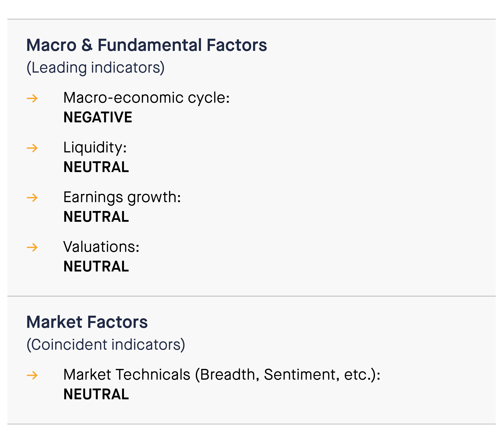This screenshot has width=504, height=441.
Task: Click the Market Factors heading
Action: pyautogui.click(x=87, y=322)
